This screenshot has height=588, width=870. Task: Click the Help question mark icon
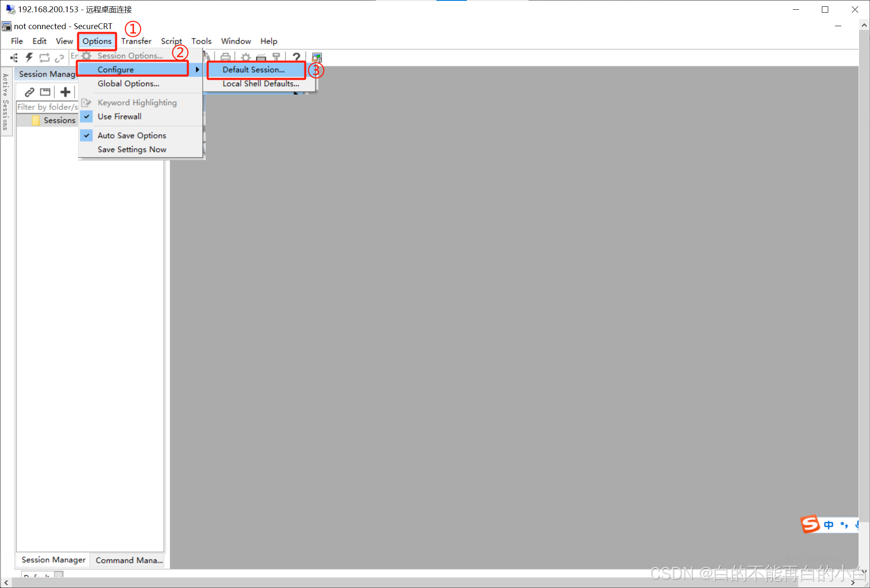(x=296, y=57)
